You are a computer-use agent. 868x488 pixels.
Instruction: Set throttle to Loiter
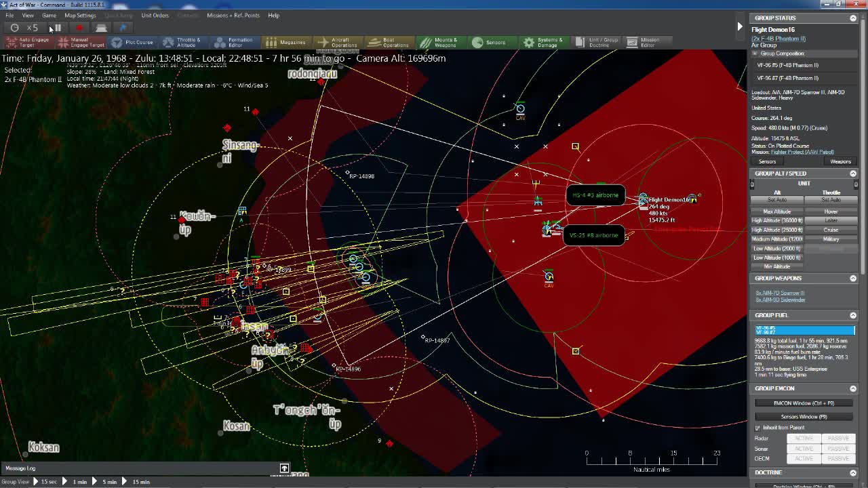click(831, 221)
